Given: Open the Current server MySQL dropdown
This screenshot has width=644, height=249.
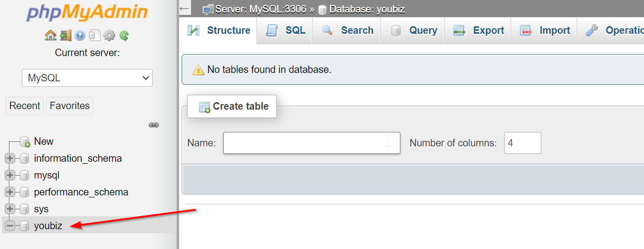Looking at the screenshot, I should [x=87, y=78].
